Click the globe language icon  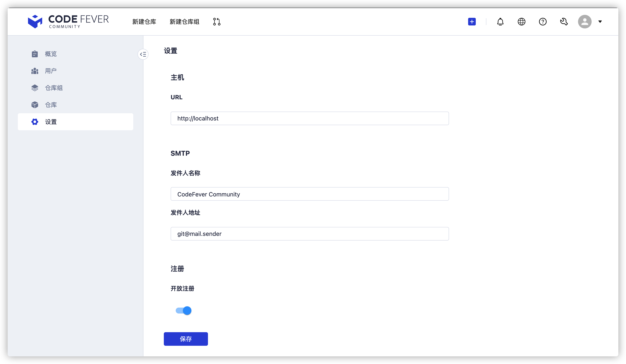tap(521, 22)
